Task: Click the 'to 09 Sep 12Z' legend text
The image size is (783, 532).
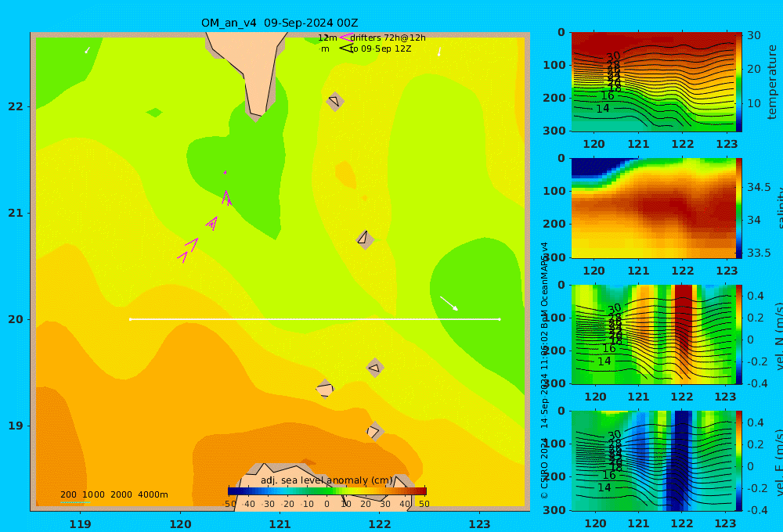Action: click(381, 49)
